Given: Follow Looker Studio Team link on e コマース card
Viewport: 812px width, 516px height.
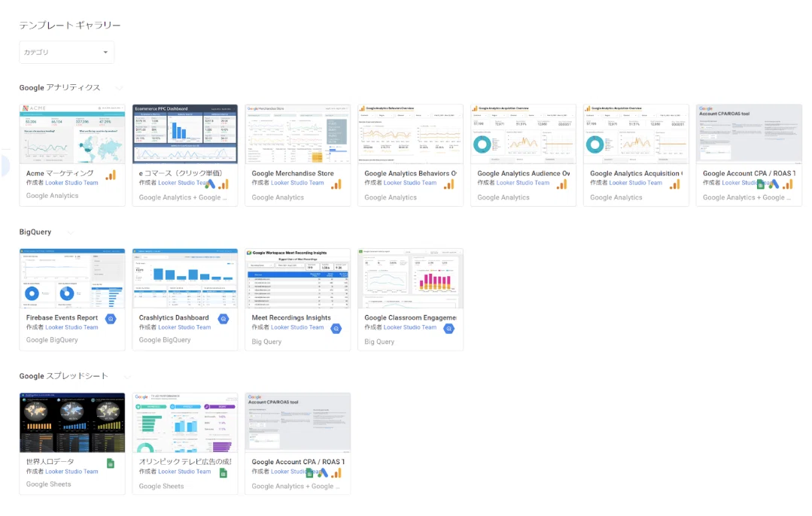Looking at the screenshot, I should pyautogui.click(x=182, y=183).
